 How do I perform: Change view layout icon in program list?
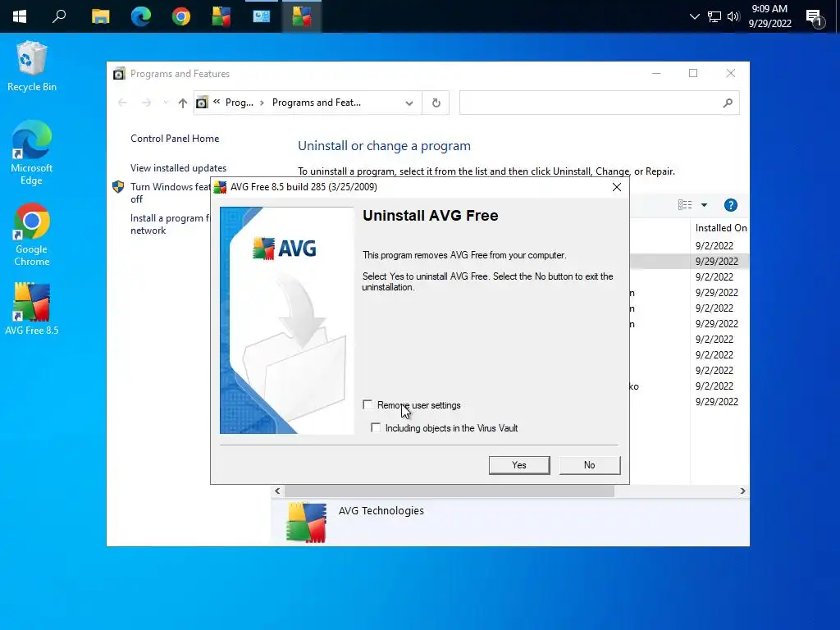click(x=685, y=204)
